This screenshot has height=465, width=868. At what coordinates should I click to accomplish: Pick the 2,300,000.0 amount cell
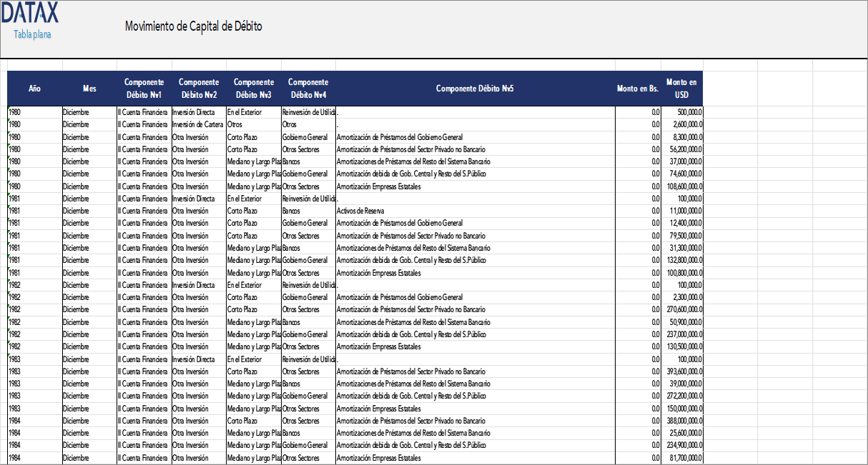point(682,297)
